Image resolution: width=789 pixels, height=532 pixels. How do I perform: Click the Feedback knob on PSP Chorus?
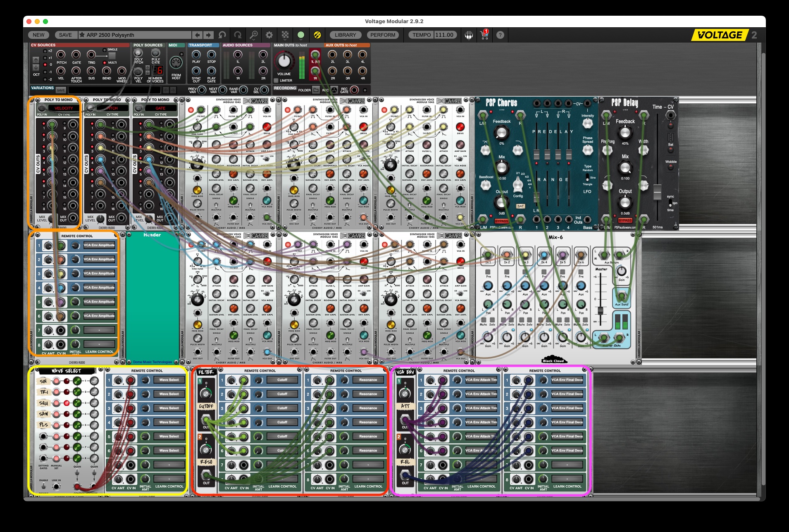pos(501,133)
